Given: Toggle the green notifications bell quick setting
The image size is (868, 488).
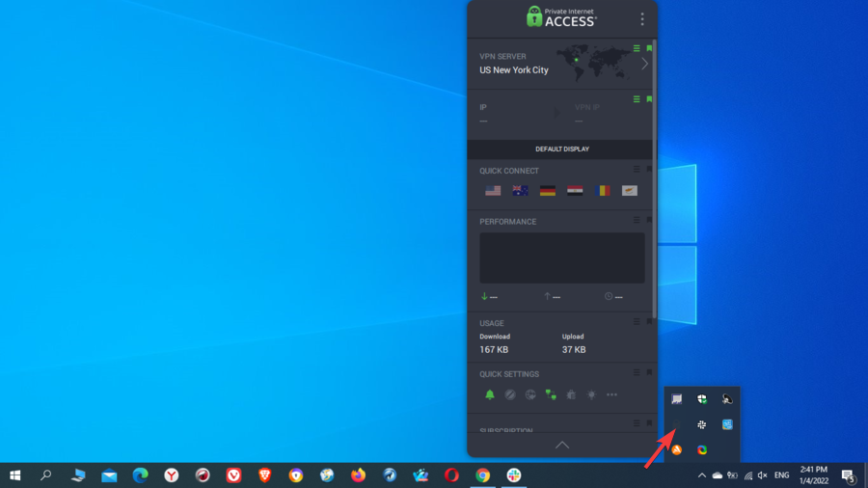Looking at the screenshot, I should pyautogui.click(x=490, y=394).
